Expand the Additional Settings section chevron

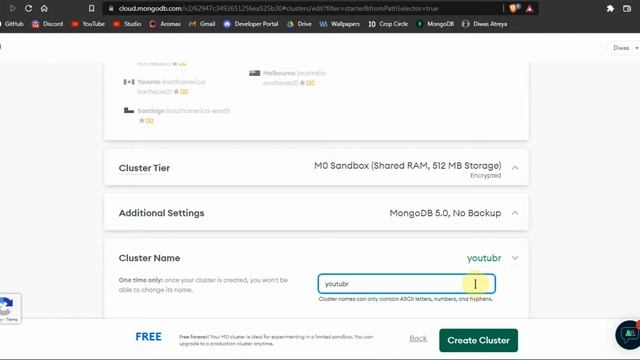515,213
